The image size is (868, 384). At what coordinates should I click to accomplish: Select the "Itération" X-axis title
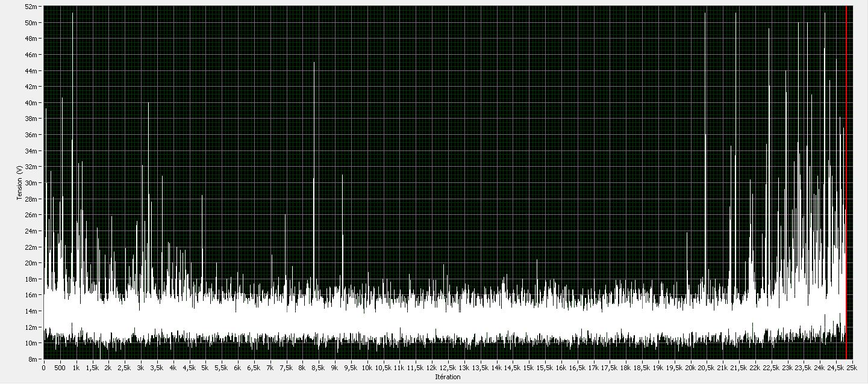pyautogui.click(x=448, y=377)
